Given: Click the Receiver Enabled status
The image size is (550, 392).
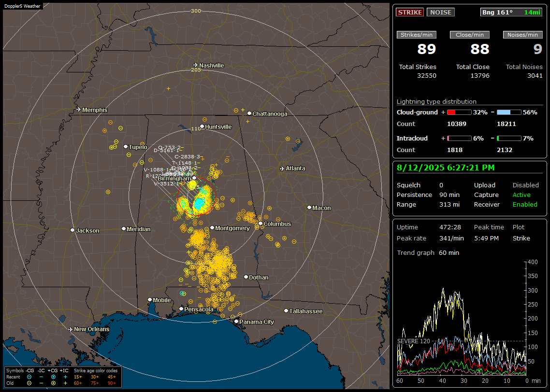Looking at the screenshot, I should click(525, 205).
